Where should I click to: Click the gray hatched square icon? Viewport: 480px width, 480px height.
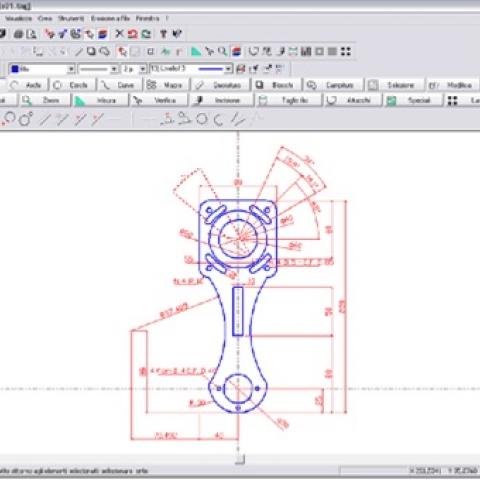(x=332, y=51)
